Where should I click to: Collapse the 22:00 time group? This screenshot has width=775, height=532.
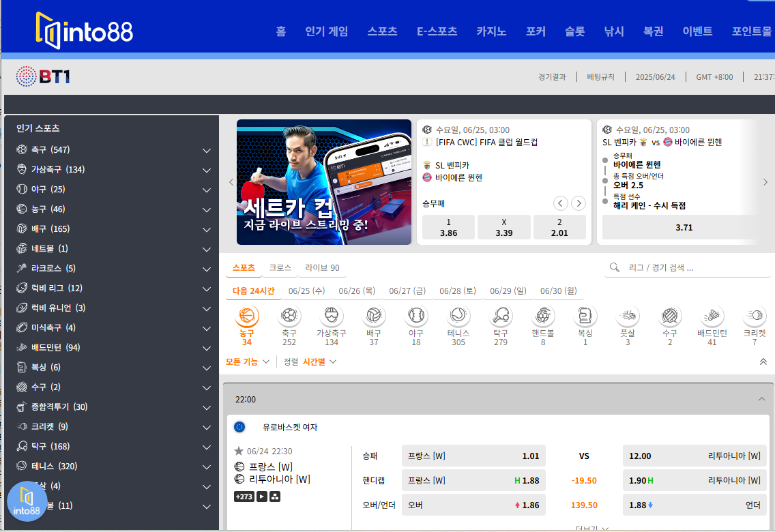[761, 399]
